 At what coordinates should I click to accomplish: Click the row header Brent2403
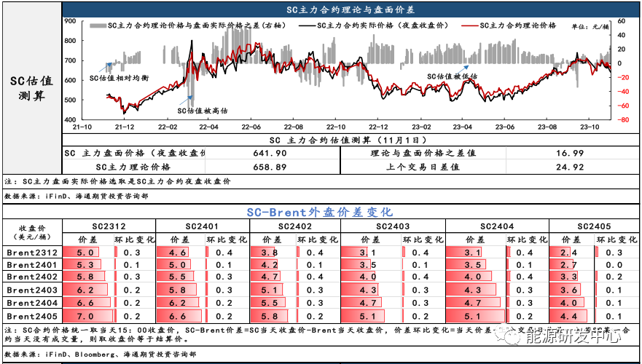pyautogui.click(x=32, y=290)
